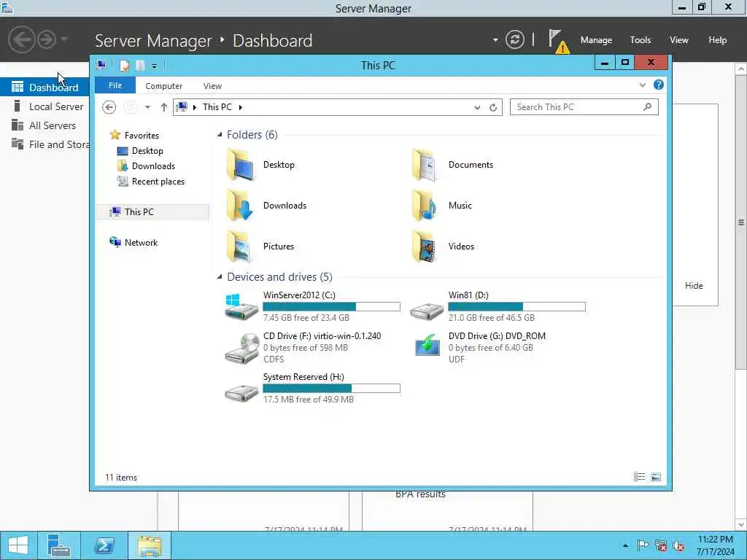This screenshot has width=747, height=560.
Task: Open the View ribbon tab in Explorer
Action: pyautogui.click(x=212, y=86)
